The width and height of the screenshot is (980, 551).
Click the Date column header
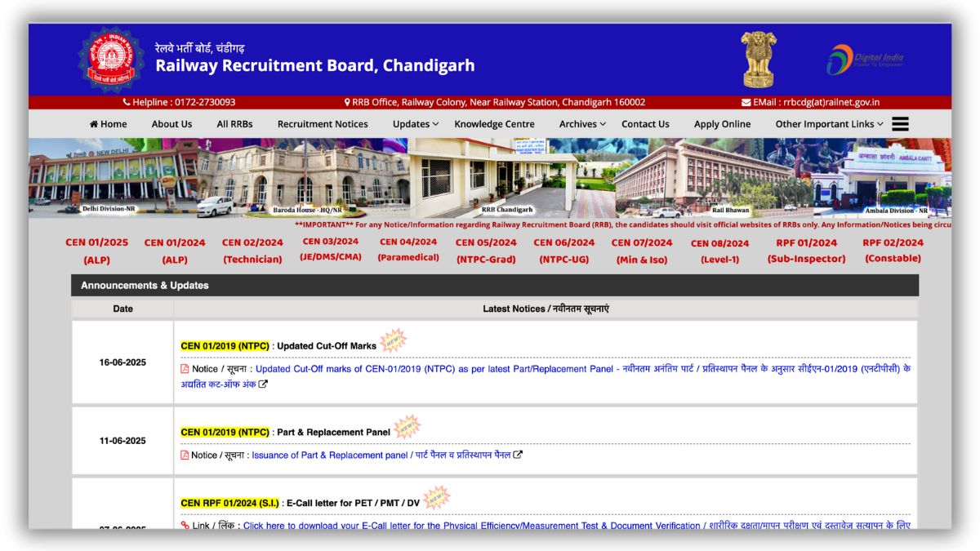pos(122,309)
